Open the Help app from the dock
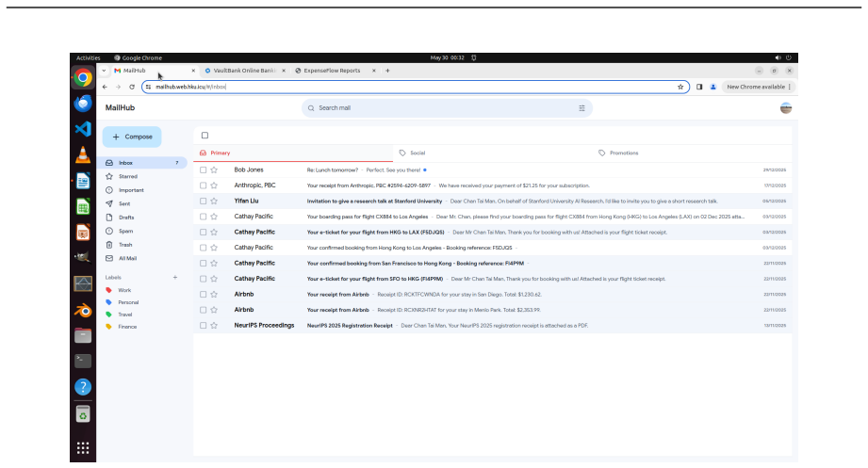 (83, 387)
